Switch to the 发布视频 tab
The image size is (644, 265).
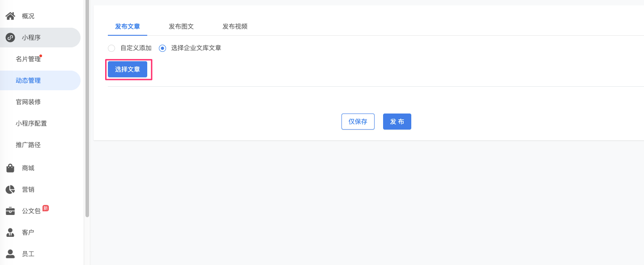235,26
